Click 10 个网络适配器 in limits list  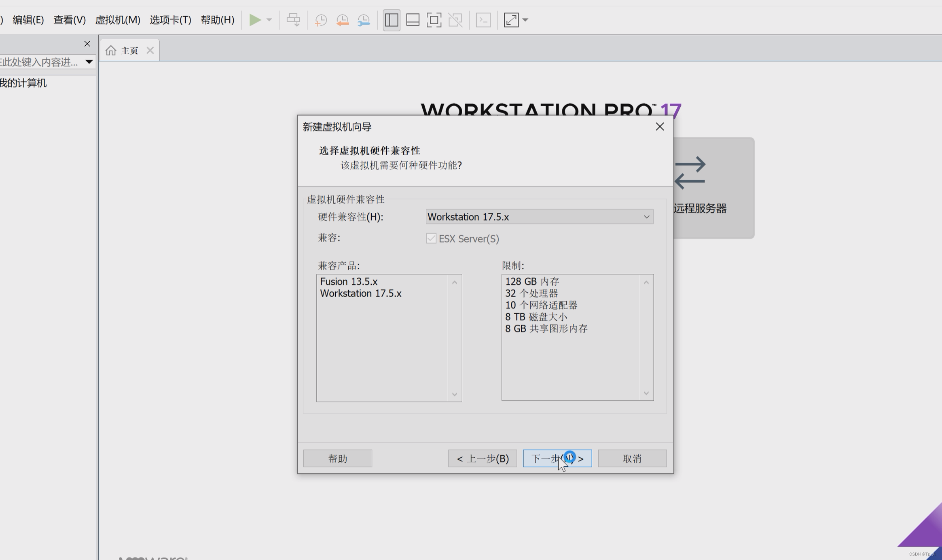(541, 305)
